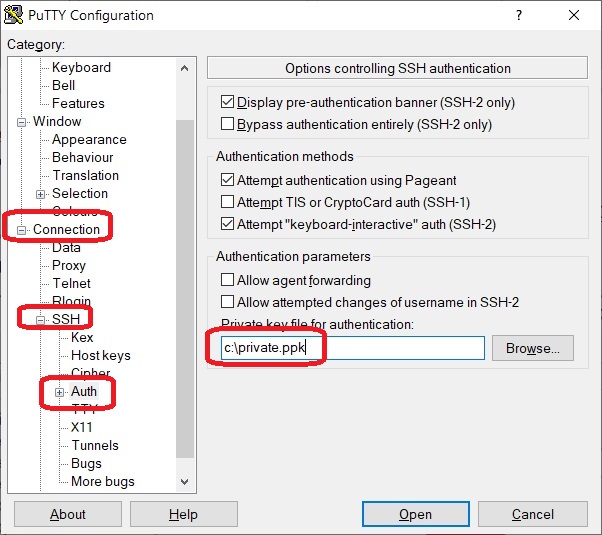602x535 pixels.
Task: Collapse the SSH tree node
Action: pos(40,320)
